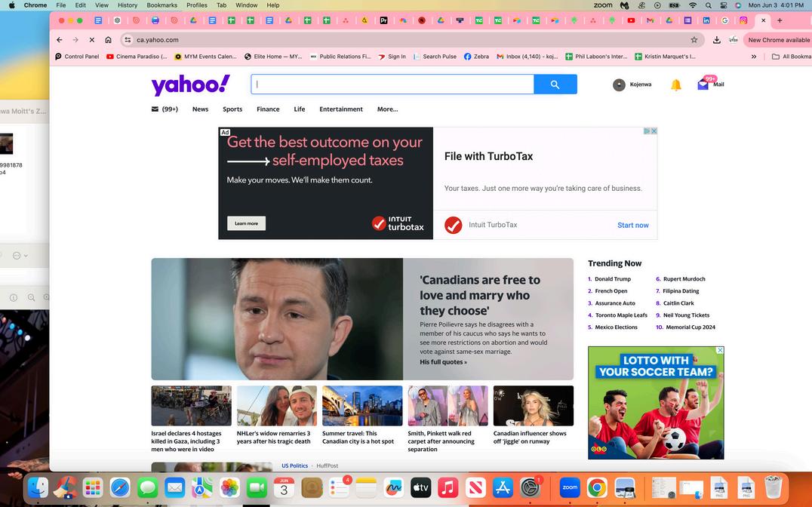Open the Kojenwa account menu
812x507 pixels.
tap(632, 84)
